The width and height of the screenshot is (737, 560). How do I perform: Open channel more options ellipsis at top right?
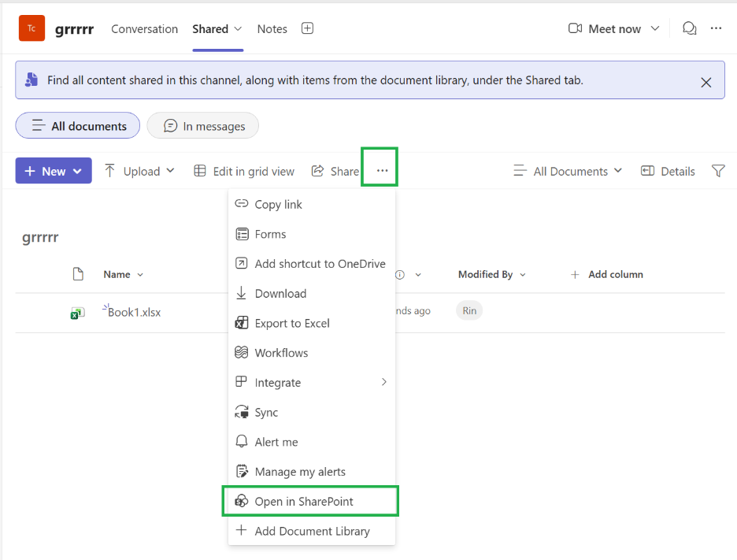tap(716, 28)
